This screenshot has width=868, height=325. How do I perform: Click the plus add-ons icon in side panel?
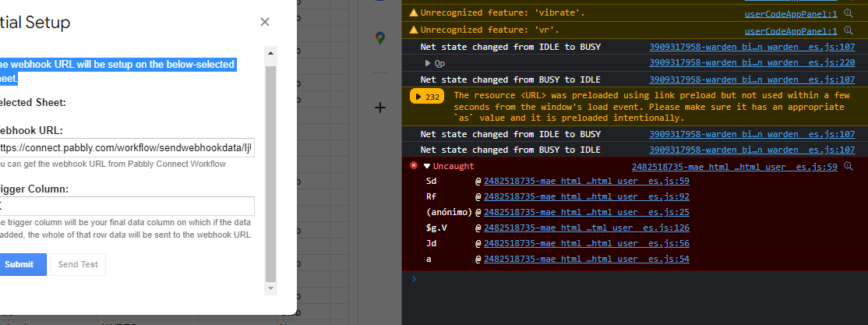[379, 108]
